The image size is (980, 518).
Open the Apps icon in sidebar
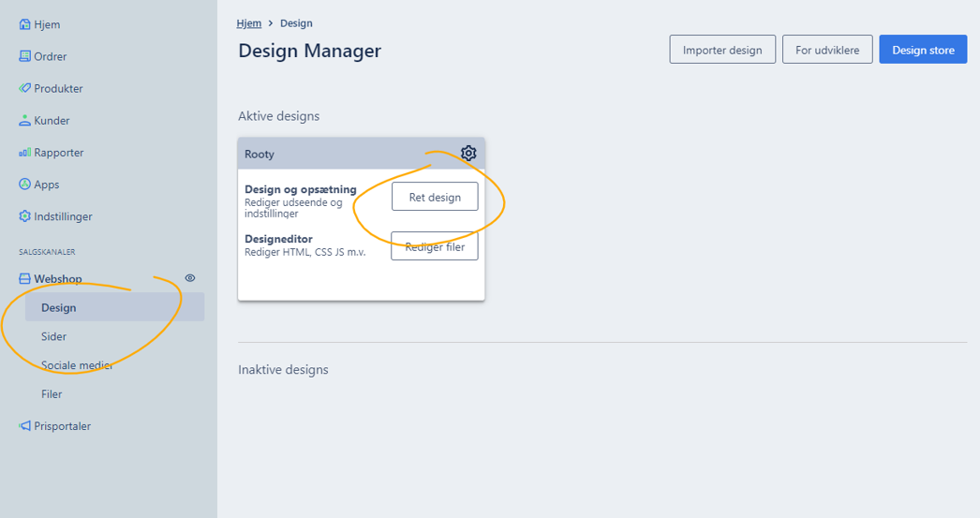pyautogui.click(x=24, y=184)
